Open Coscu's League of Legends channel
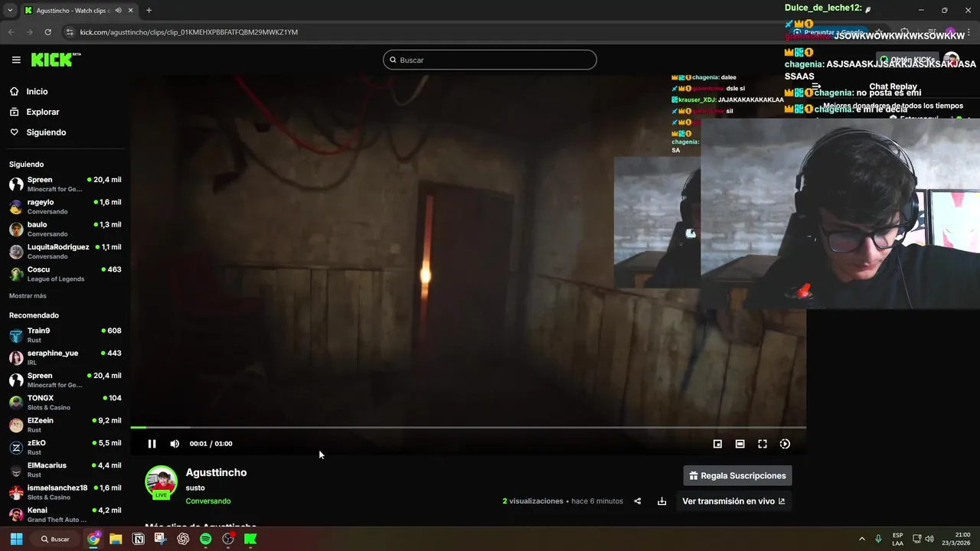Image resolution: width=980 pixels, height=551 pixels. [65, 274]
